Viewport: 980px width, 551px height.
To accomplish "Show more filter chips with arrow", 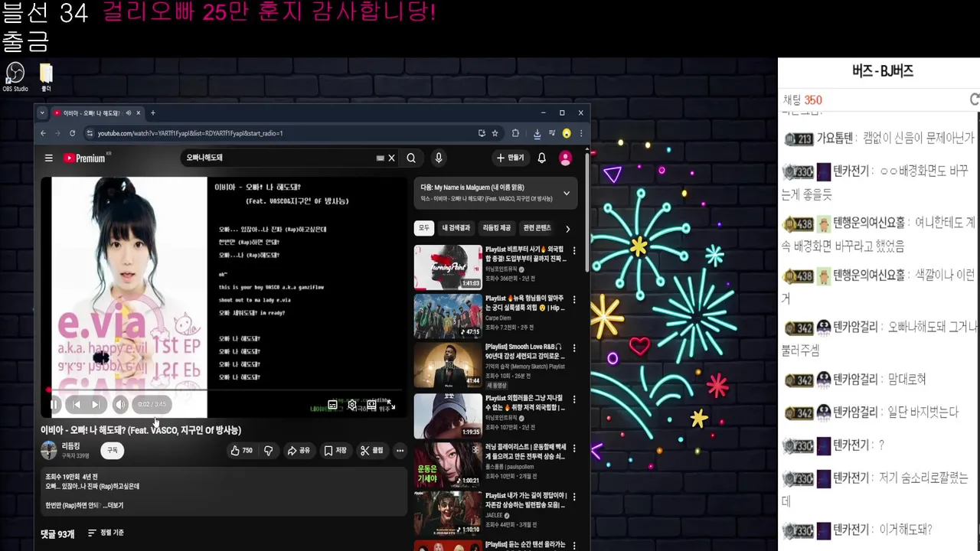I will [567, 228].
